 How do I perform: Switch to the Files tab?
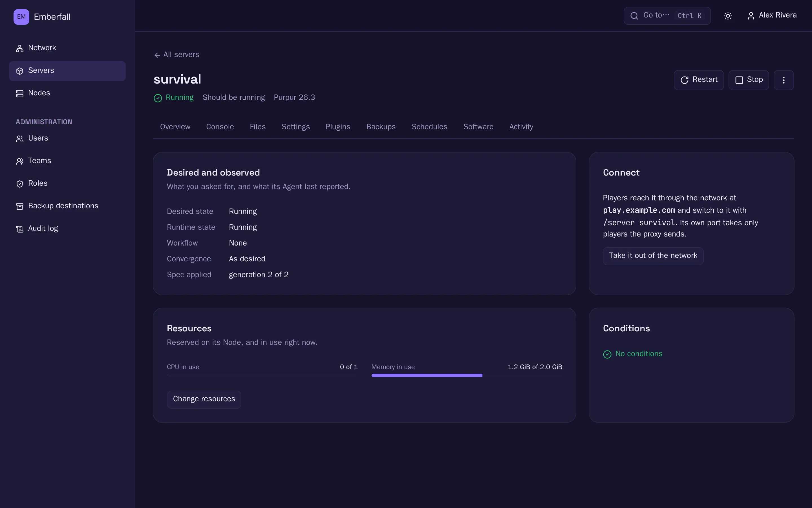tap(258, 127)
